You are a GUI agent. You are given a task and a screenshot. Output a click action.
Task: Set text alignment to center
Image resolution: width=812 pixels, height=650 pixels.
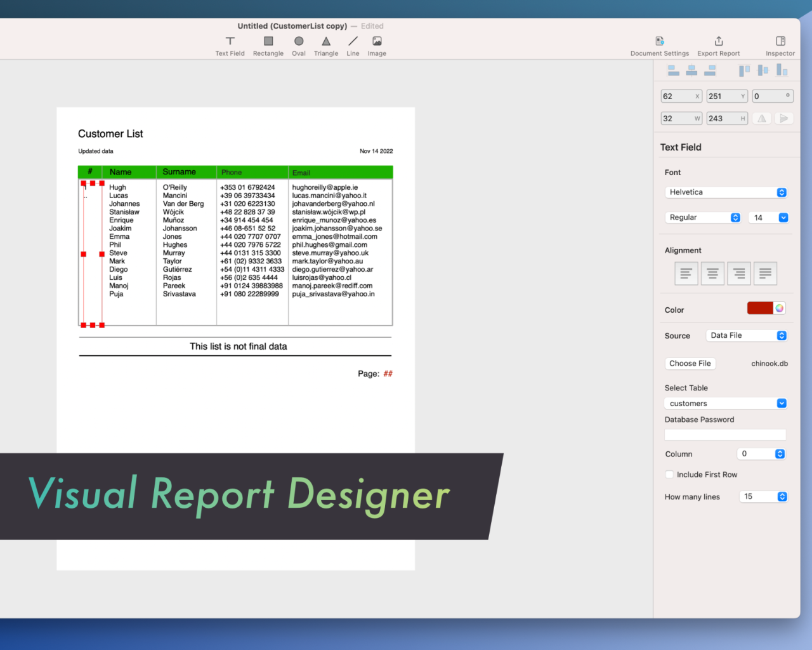coord(712,274)
